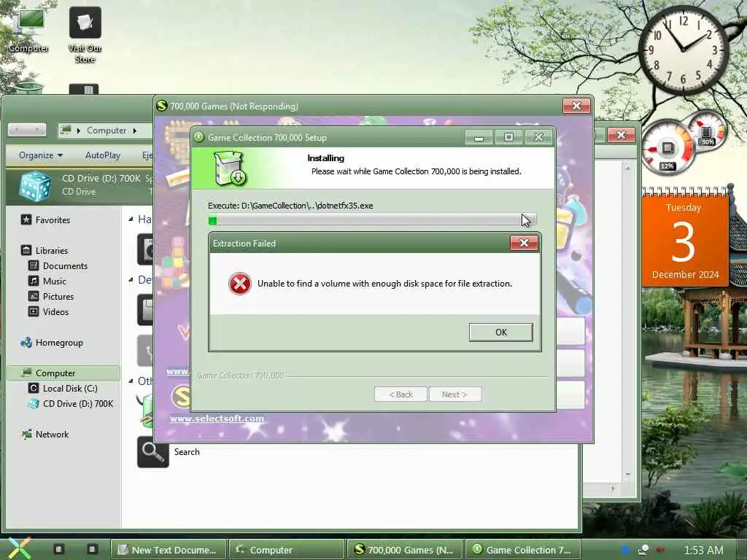This screenshot has height=560, width=747.
Task: Click Computer in Explorer address bar
Action: point(107,131)
